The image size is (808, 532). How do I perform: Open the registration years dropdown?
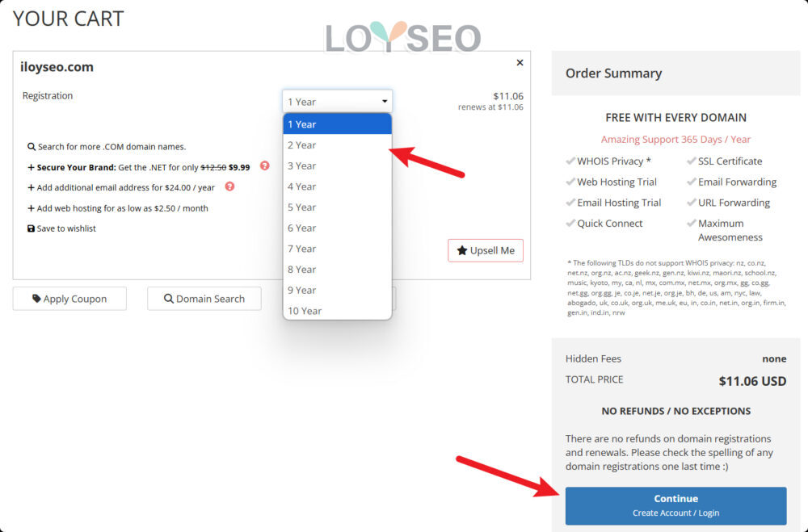pos(337,102)
